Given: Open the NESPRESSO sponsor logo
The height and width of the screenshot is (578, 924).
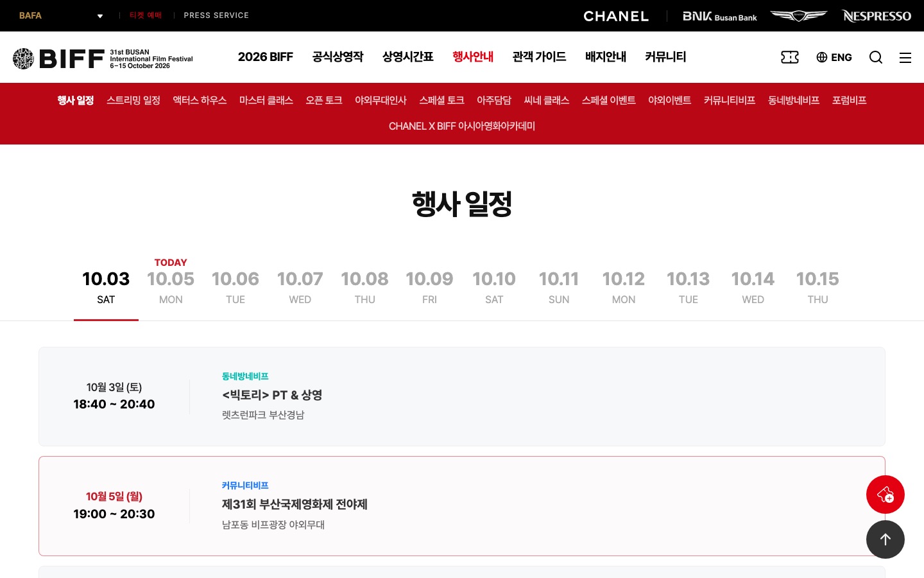Looking at the screenshot, I should pyautogui.click(x=877, y=16).
